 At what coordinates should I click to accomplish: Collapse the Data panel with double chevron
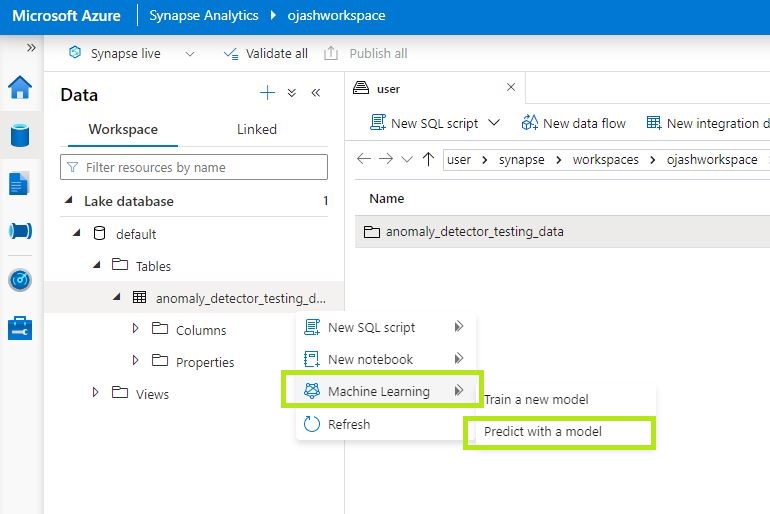[316, 93]
